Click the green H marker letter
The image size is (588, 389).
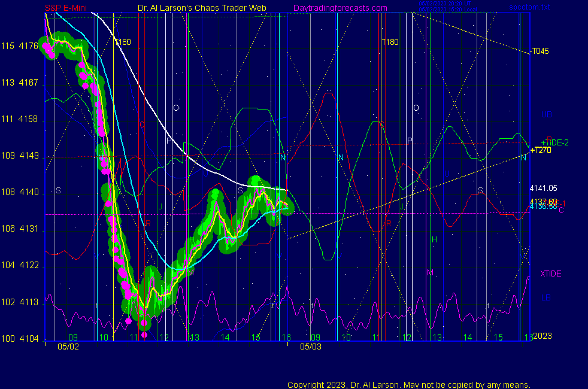[x=435, y=239]
